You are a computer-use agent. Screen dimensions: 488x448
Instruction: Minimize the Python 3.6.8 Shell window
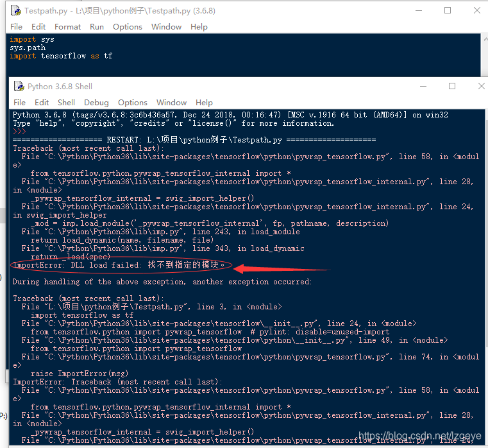pos(423,86)
